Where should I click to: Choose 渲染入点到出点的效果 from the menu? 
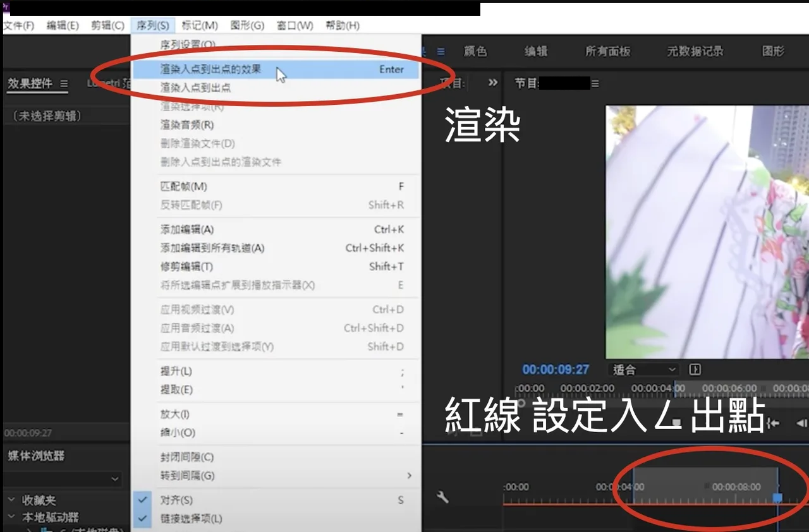pyautogui.click(x=276, y=70)
